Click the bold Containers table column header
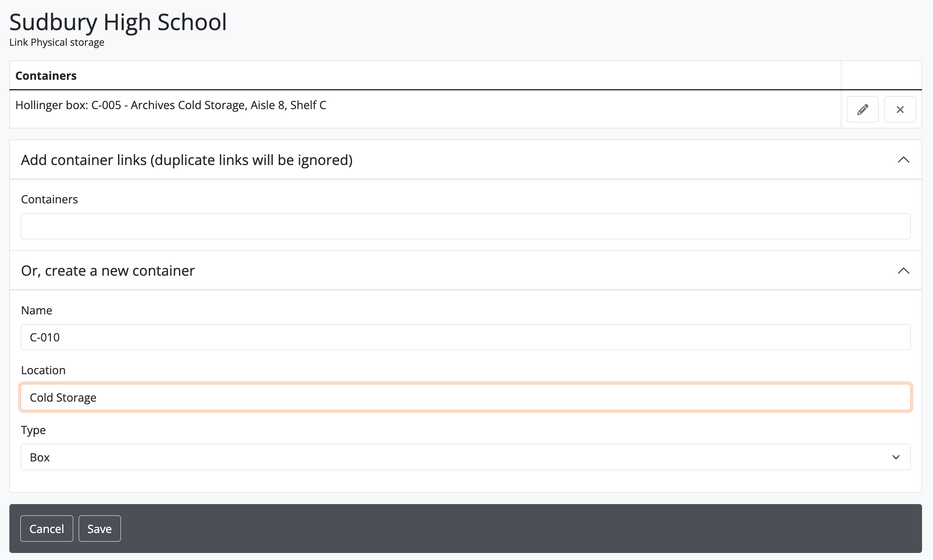This screenshot has height=560, width=933. pos(46,75)
